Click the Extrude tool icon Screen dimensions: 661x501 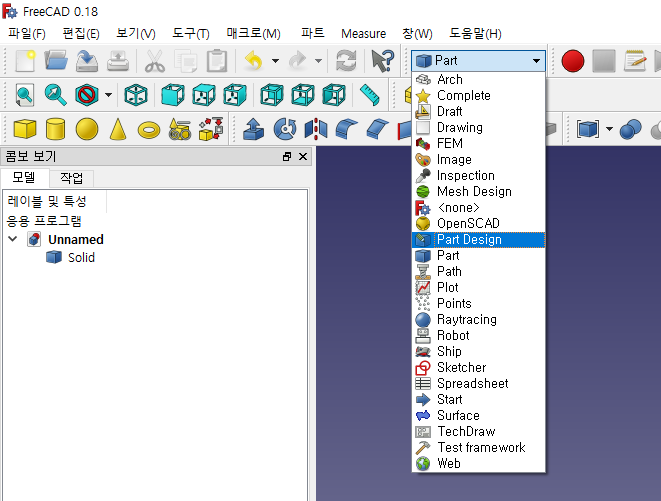pyautogui.click(x=254, y=129)
